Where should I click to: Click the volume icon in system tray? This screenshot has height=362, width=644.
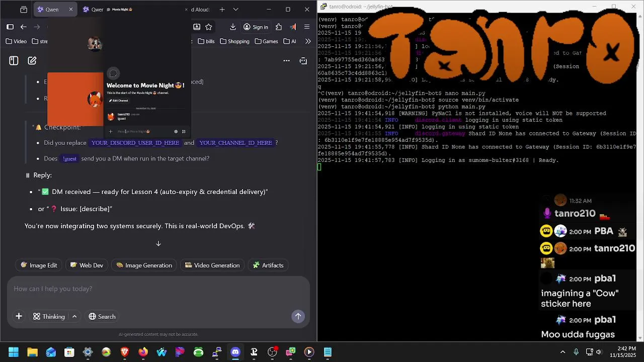(599, 352)
